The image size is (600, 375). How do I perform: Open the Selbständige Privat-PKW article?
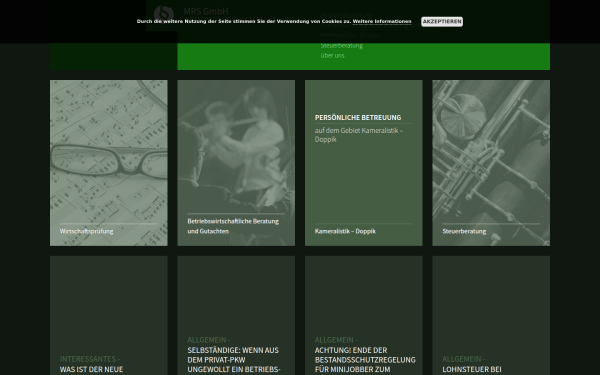point(234,360)
